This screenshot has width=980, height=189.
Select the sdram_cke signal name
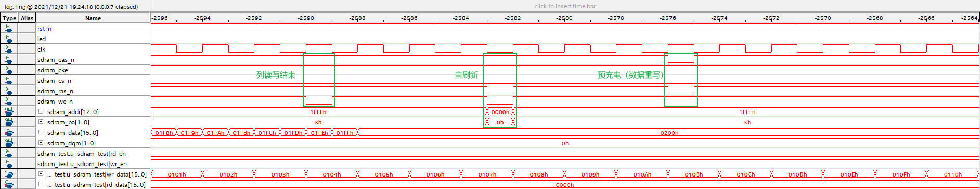[x=53, y=70]
